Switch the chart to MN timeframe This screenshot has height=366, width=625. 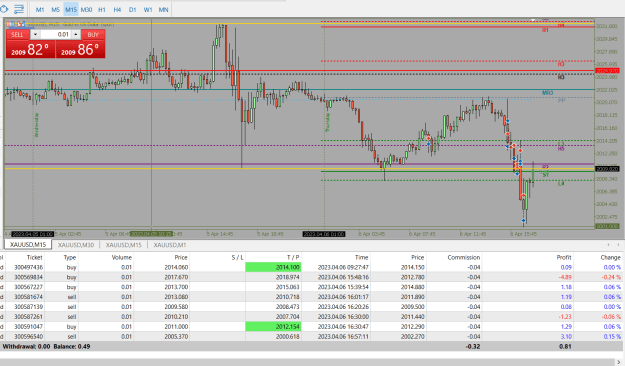point(163,10)
